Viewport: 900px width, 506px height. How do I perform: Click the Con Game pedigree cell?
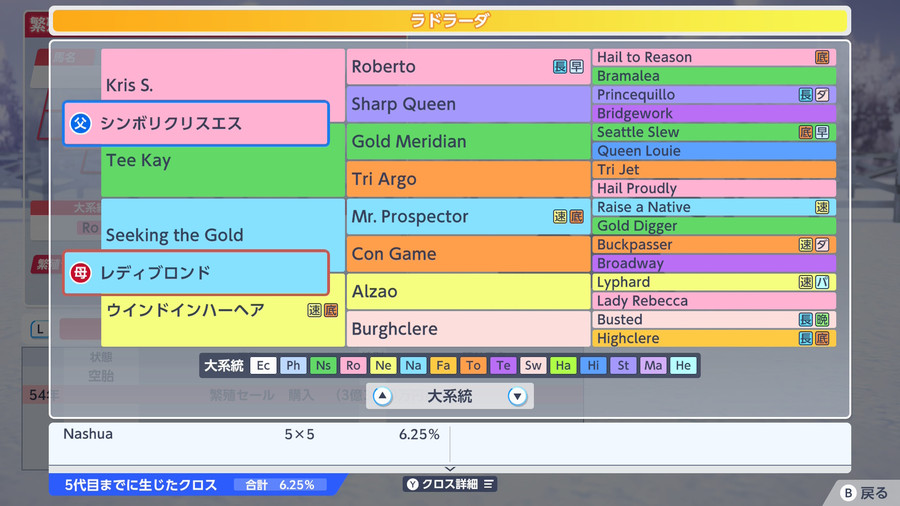click(468, 254)
